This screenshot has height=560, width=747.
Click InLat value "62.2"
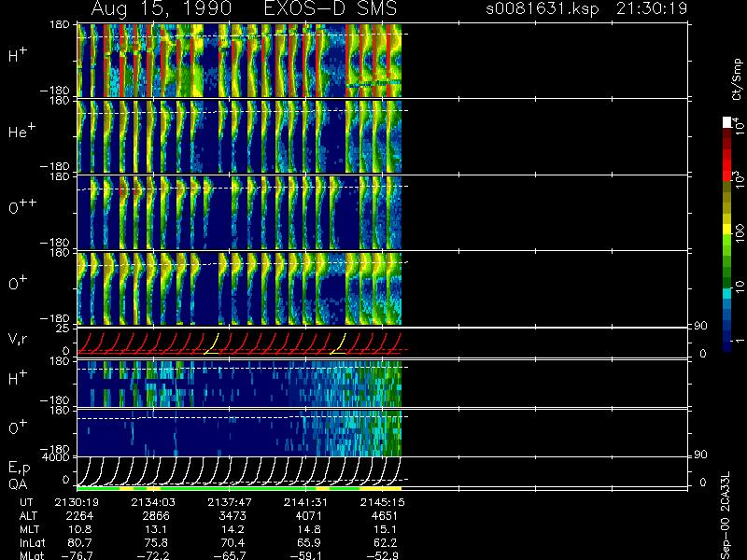click(385, 542)
